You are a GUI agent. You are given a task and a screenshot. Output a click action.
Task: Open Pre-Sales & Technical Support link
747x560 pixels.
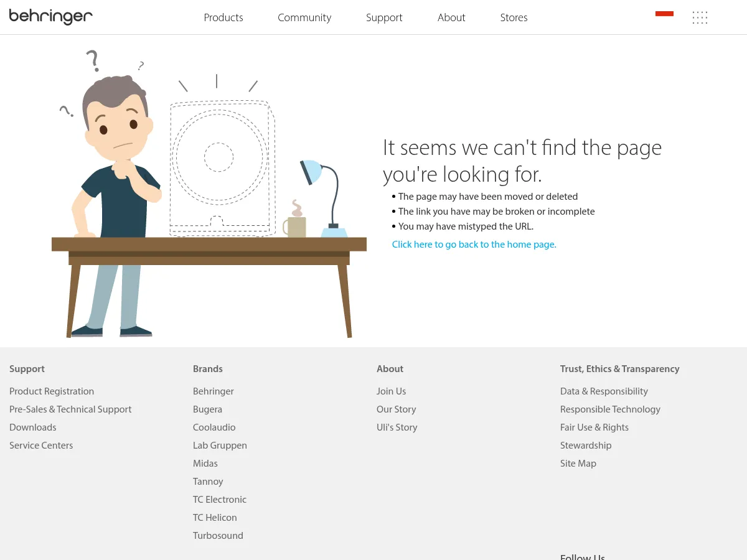coord(70,409)
